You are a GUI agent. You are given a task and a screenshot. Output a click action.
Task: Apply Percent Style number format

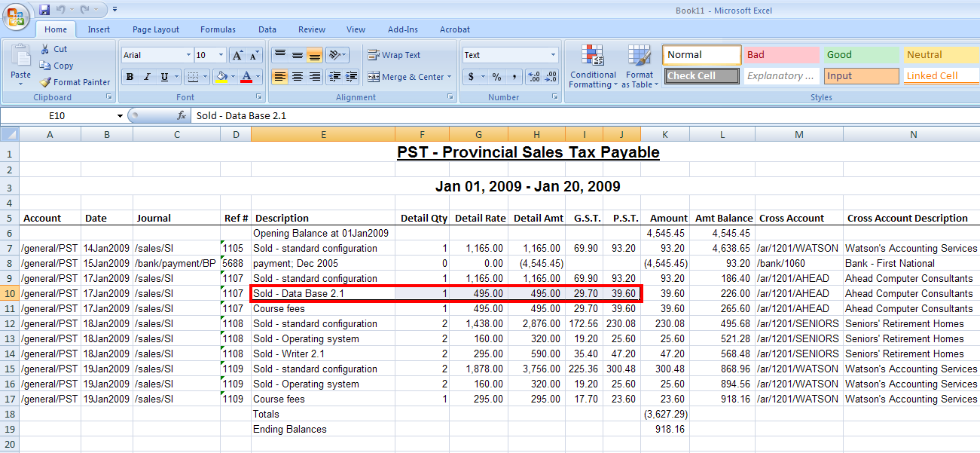click(x=496, y=77)
